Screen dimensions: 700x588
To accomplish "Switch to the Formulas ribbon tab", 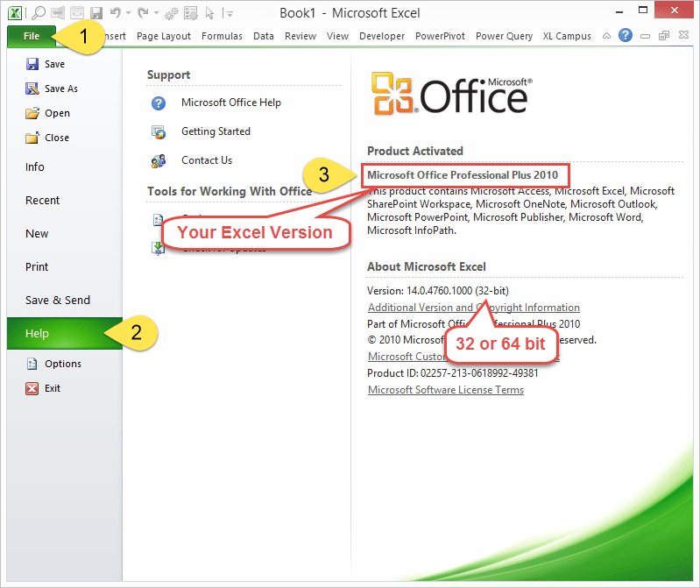I will point(222,36).
